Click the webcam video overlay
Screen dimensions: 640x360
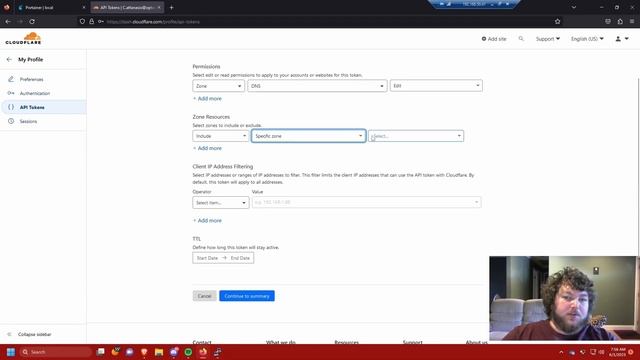coord(563,298)
